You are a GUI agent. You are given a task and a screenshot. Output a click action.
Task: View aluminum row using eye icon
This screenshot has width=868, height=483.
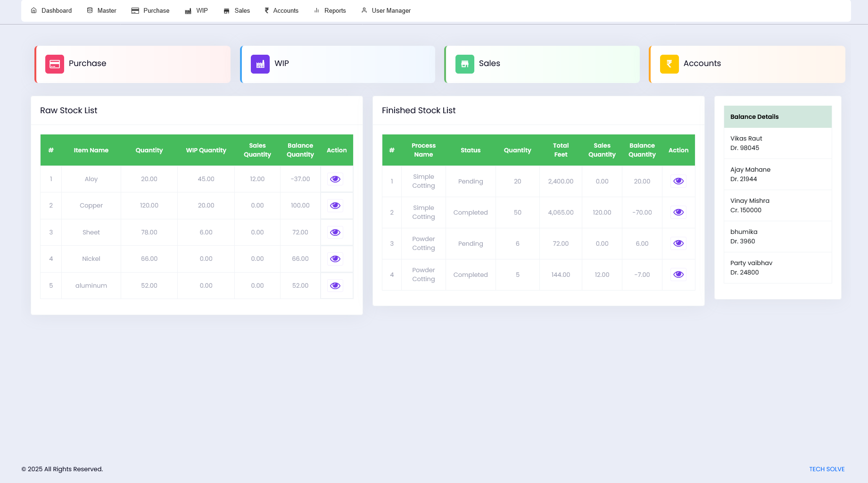tap(335, 286)
